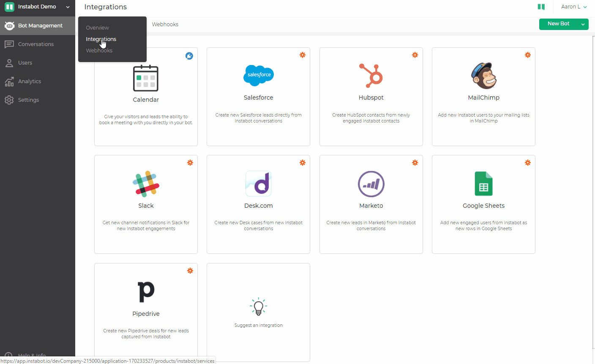Image resolution: width=595 pixels, height=364 pixels.
Task: Click Zapier badge on Hubspot card
Action: point(415,55)
